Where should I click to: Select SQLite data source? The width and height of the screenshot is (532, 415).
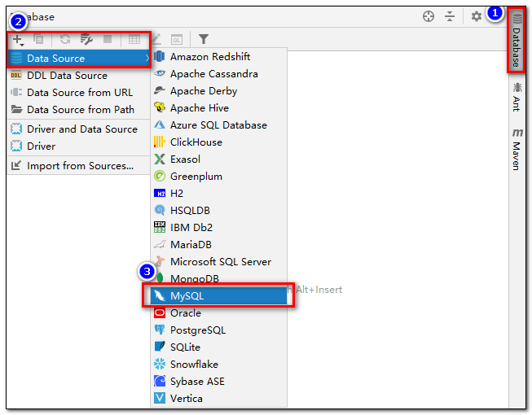click(219, 347)
